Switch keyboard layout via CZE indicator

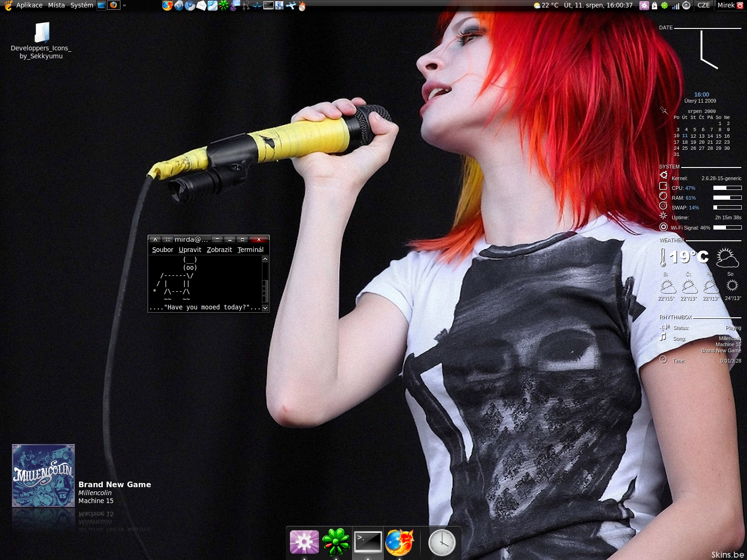pos(704,6)
